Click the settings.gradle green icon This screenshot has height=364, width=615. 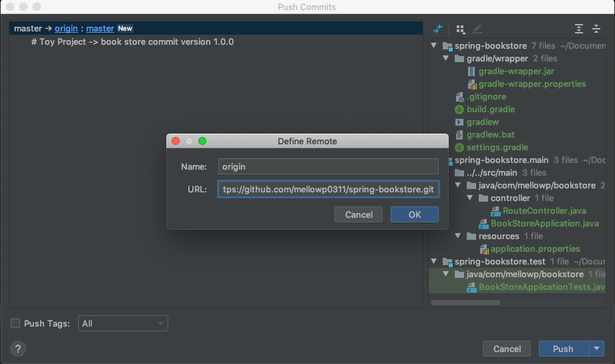[459, 148]
